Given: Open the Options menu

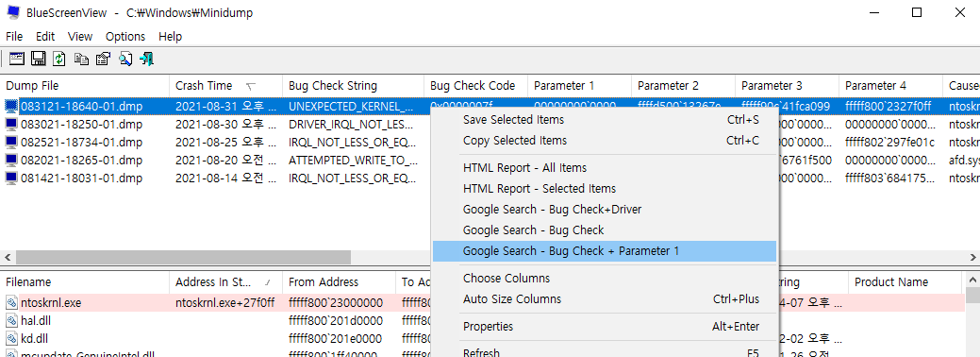Looking at the screenshot, I should pos(125,36).
